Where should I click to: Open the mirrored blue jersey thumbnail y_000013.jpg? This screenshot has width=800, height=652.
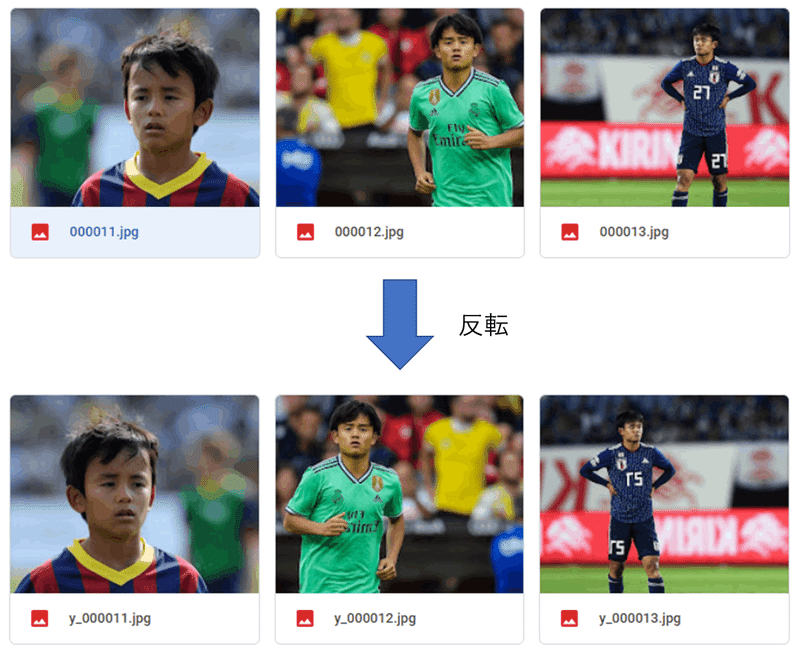[x=664, y=494]
